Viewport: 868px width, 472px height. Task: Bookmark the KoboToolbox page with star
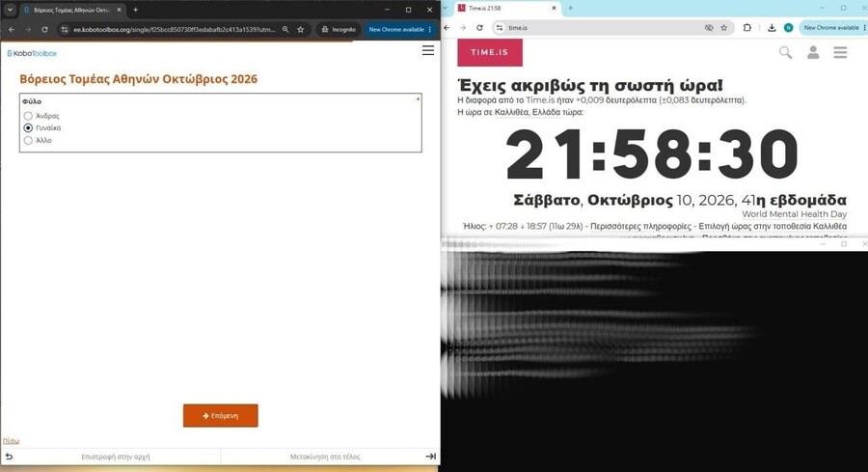[301, 29]
